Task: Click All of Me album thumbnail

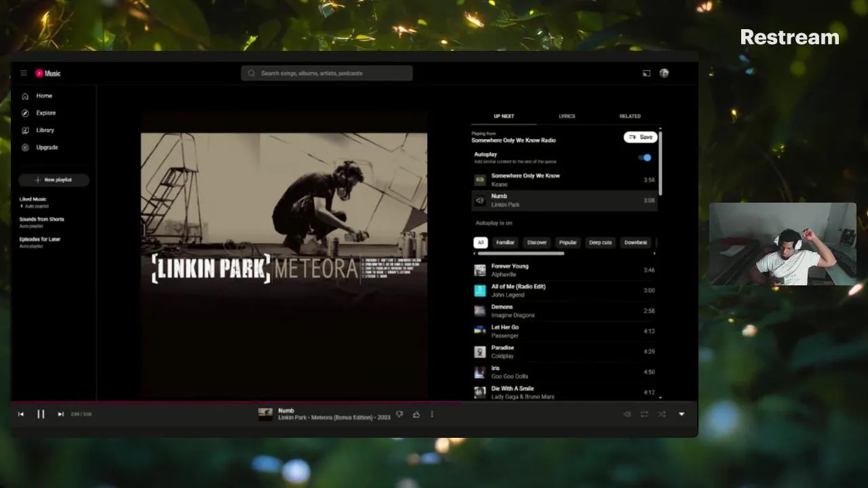Action: 480,291
